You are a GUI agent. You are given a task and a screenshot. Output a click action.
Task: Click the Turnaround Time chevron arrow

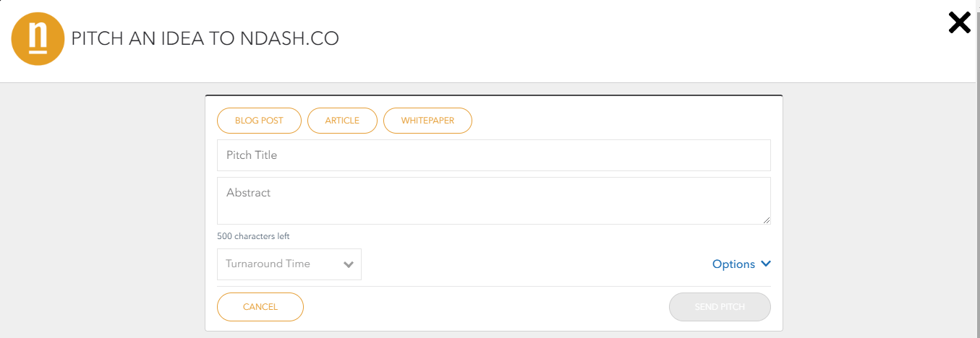click(349, 264)
